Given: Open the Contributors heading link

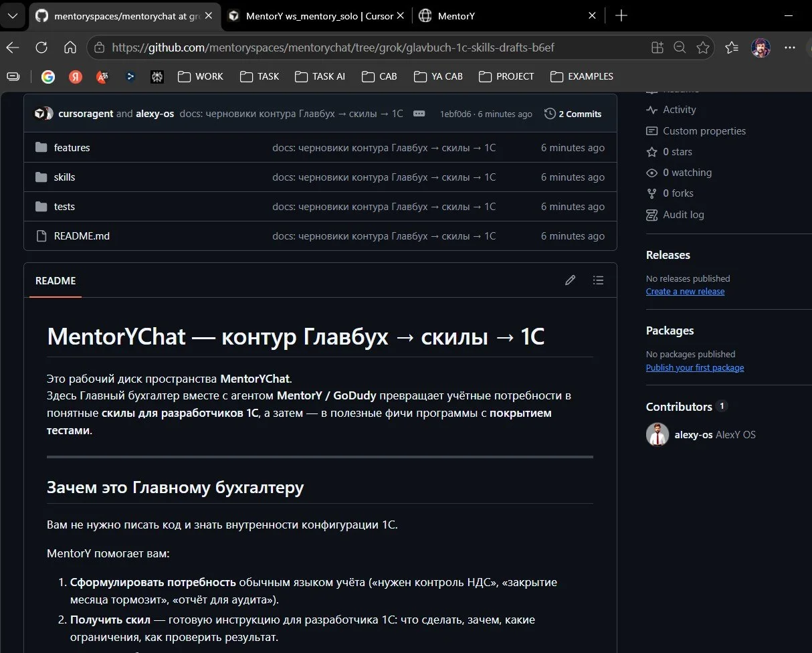Looking at the screenshot, I should click(679, 407).
